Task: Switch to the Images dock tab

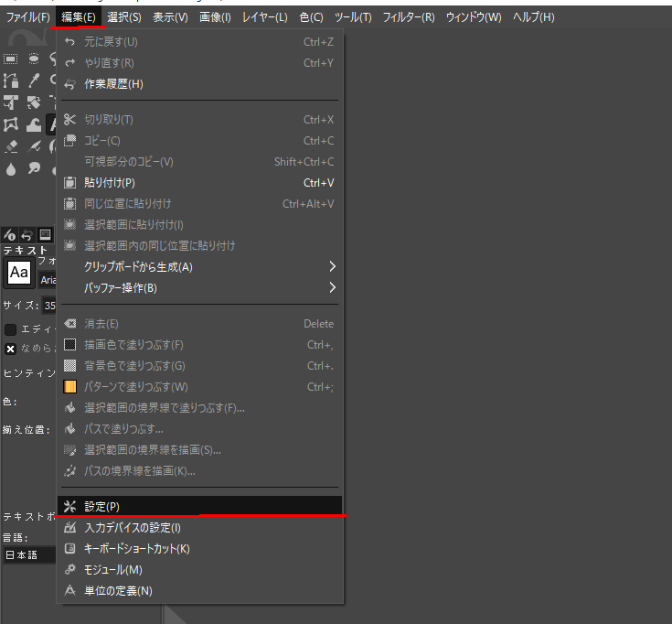Action: click(x=45, y=234)
